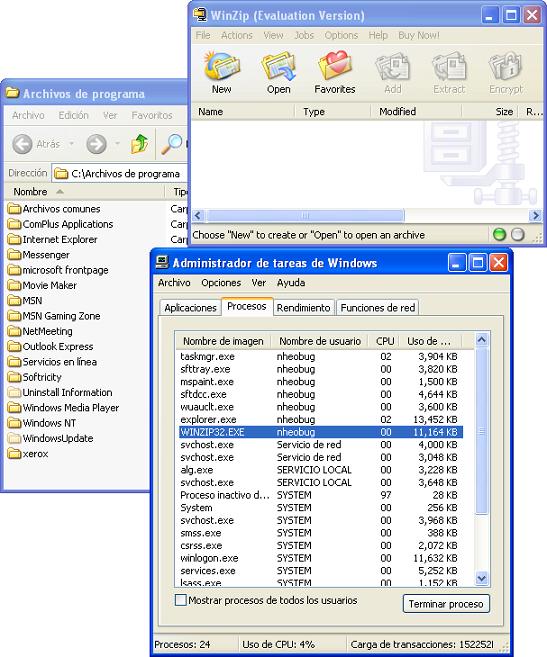Go up one folder level in Explorer

click(140, 144)
